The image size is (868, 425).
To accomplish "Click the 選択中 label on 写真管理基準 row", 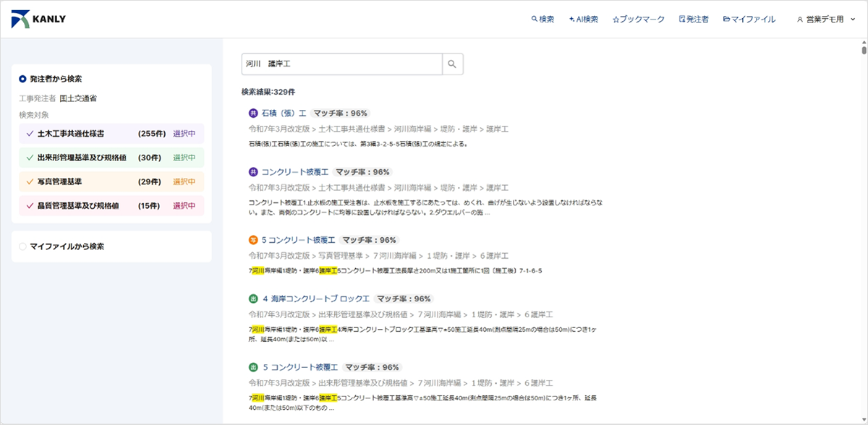I will tap(184, 181).
